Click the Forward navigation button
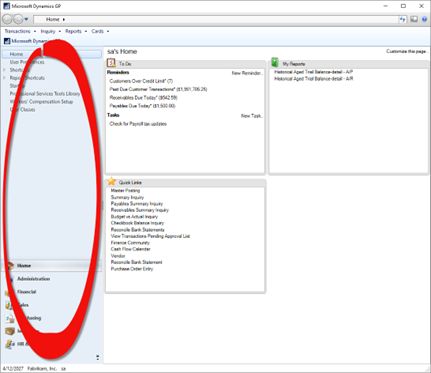Screen dimensions: 431x373 click(18, 19)
